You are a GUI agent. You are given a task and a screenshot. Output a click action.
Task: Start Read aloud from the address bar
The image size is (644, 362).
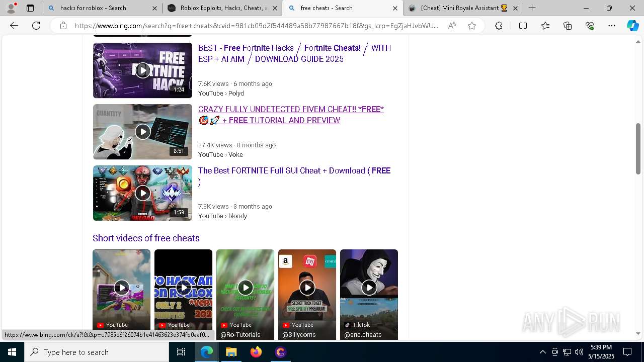pos(452,26)
